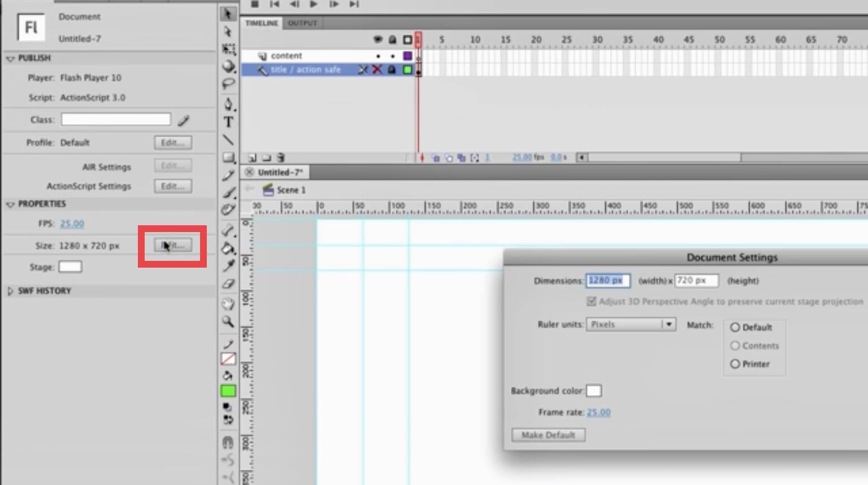Click the Class input field
Screen dimensions: 868x485
coord(116,119)
